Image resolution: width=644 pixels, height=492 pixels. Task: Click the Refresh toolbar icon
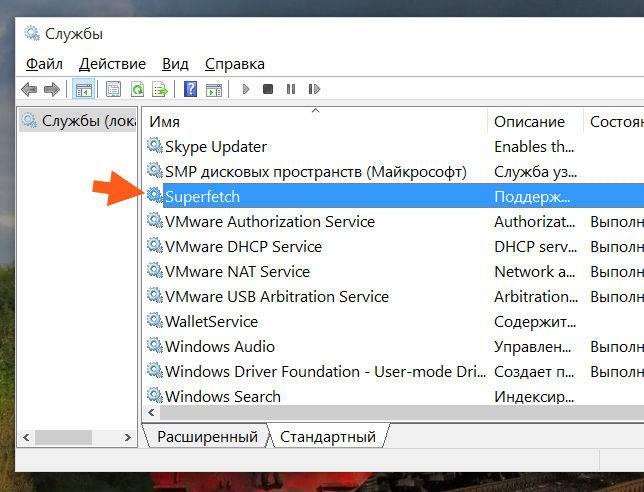coord(137,89)
